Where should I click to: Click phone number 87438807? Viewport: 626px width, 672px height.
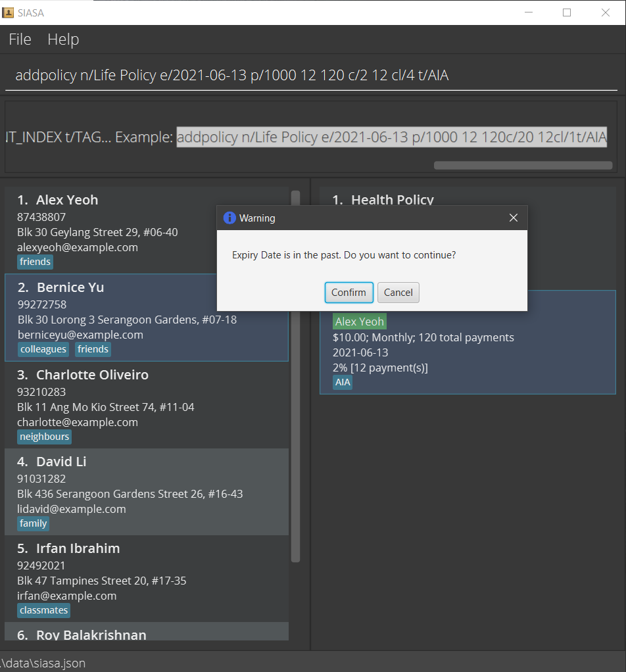pos(41,217)
